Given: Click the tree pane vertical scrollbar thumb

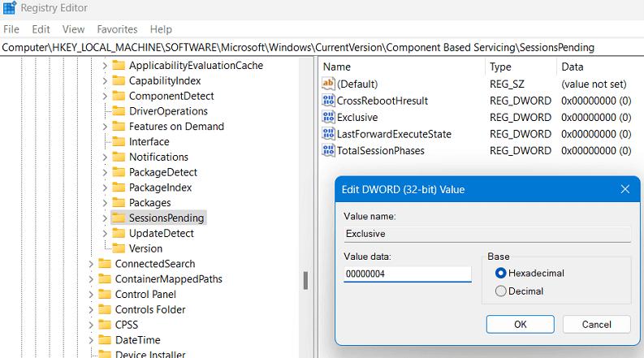Looking at the screenshot, I should click(305, 280).
